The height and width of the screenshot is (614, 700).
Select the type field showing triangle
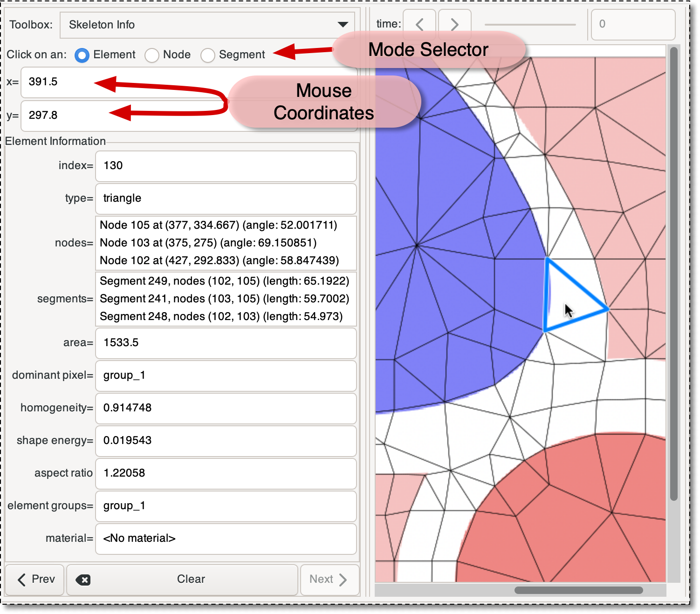click(226, 198)
